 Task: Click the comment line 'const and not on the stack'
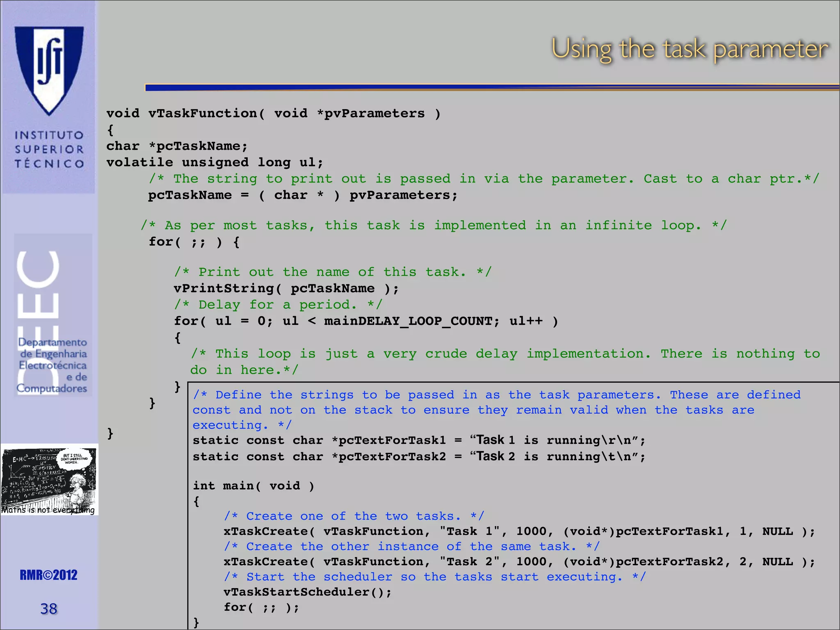point(473,410)
